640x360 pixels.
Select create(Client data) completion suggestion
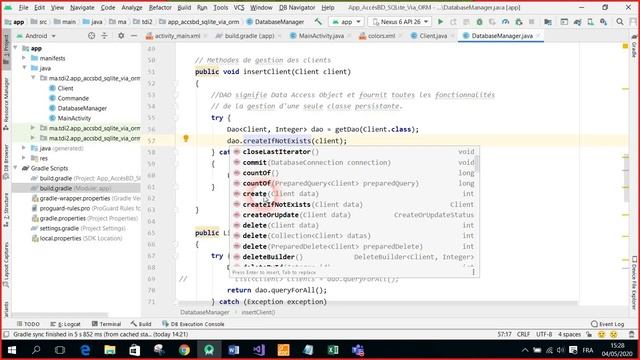(354, 193)
